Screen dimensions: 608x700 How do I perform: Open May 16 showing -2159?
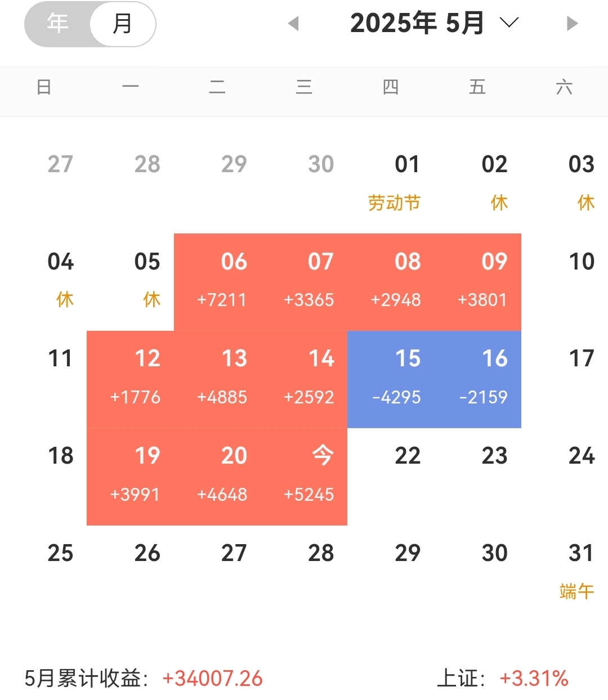point(477,379)
